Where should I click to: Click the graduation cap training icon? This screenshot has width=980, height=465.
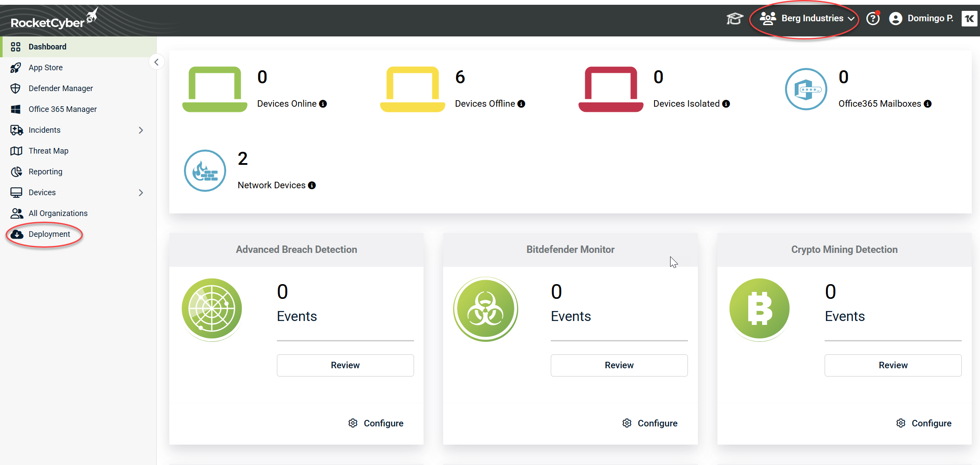pyautogui.click(x=734, y=19)
